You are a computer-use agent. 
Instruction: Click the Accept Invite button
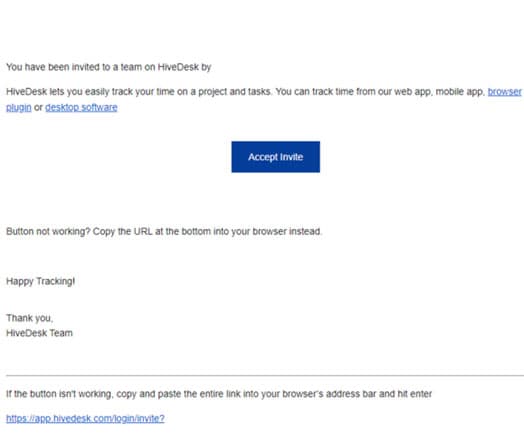(275, 157)
